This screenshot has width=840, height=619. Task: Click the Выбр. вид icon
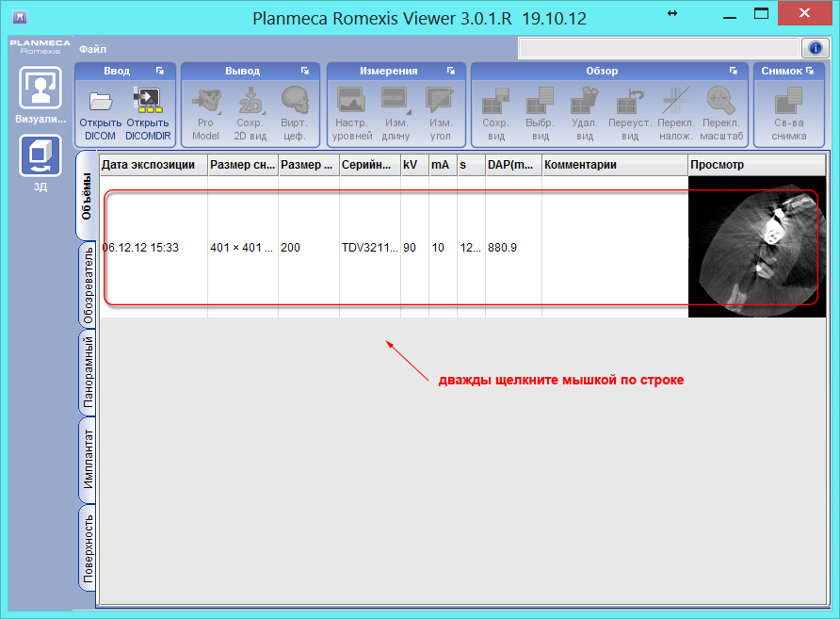pos(540,100)
